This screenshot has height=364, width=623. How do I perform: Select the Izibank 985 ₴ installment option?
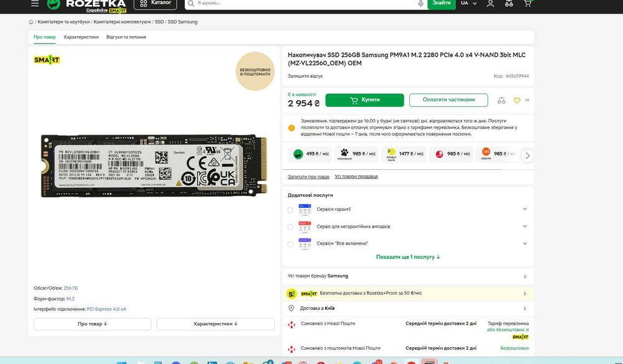pos(498,154)
